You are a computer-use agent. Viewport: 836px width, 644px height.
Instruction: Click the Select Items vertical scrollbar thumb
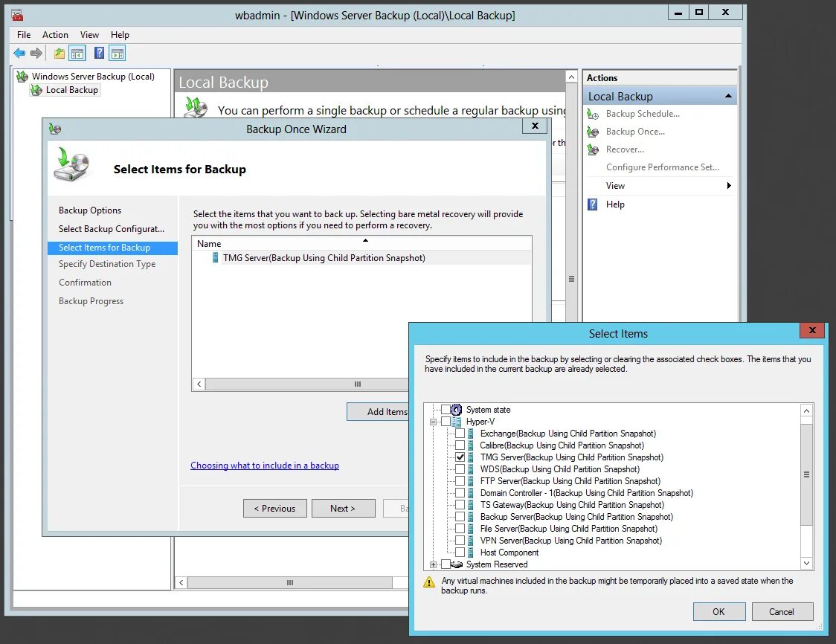(806, 474)
